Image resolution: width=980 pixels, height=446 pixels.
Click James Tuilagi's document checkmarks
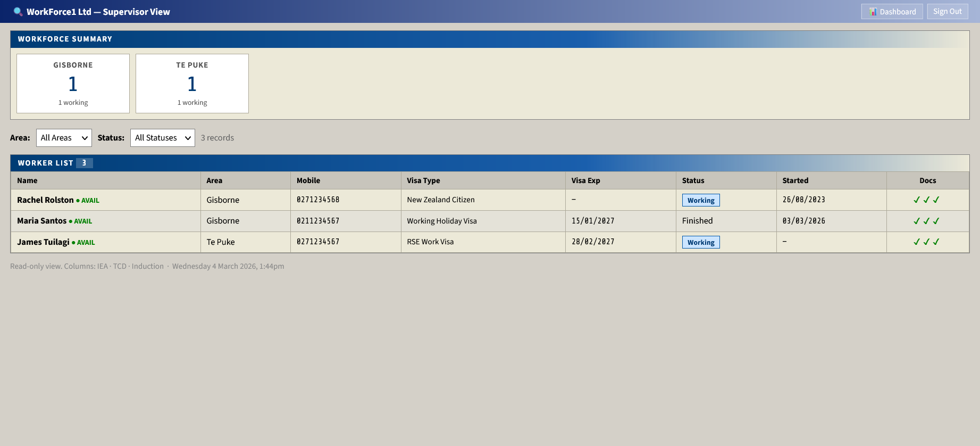click(926, 242)
